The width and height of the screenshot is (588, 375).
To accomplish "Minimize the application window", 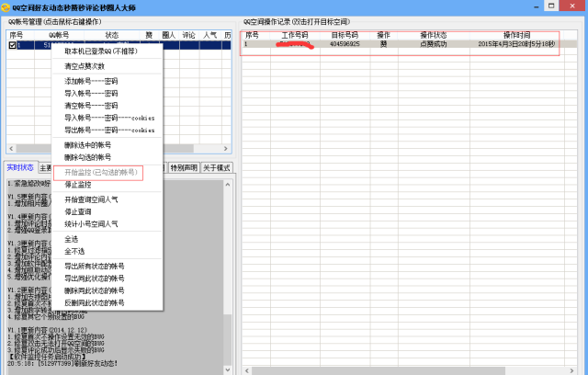I will tap(537, 6).
